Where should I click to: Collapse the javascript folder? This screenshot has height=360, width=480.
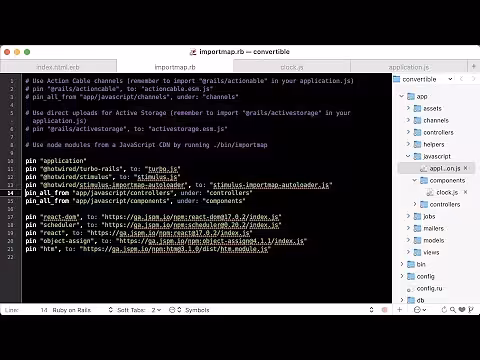click(408, 156)
